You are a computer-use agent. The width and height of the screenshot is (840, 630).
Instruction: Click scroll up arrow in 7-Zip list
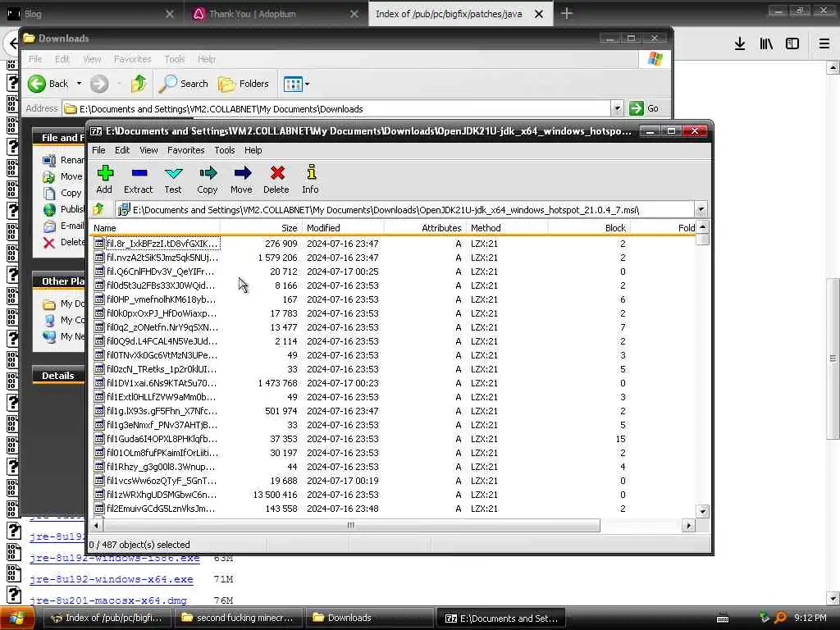tap(703, 228)
